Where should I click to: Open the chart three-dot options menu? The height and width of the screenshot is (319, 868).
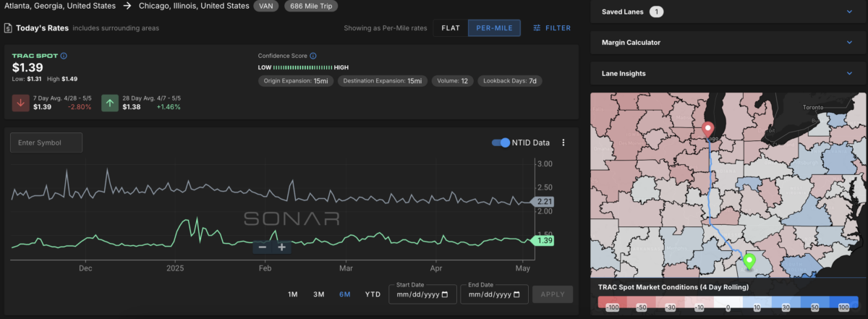coord(563,143)
